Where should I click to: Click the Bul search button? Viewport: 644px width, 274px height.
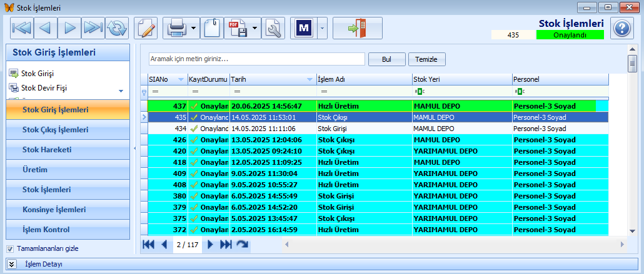[x=386, y=59]
